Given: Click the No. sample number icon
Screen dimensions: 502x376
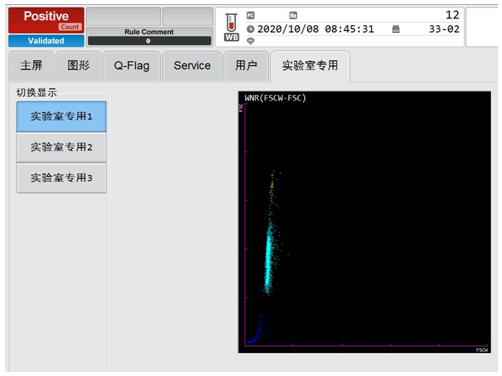Looking at the screenshot, I should (293, 15).
